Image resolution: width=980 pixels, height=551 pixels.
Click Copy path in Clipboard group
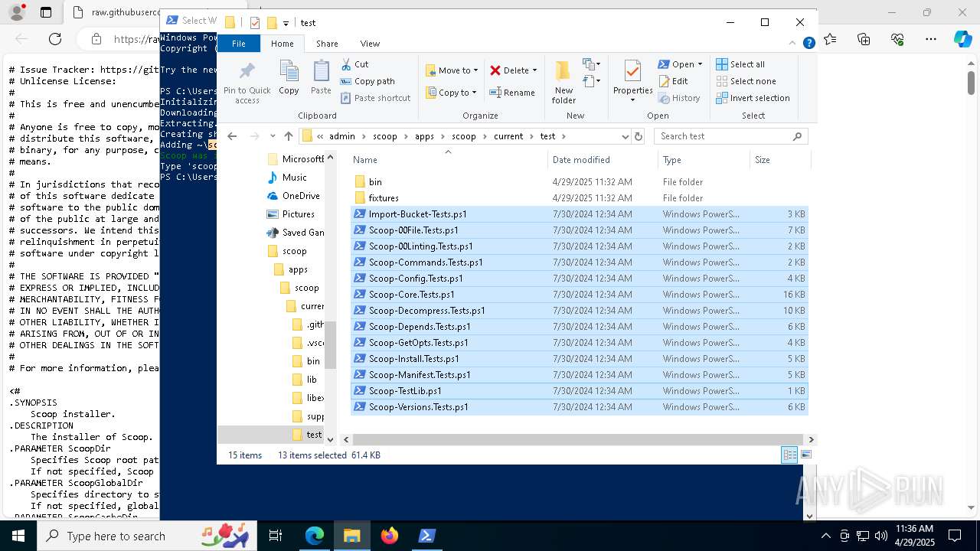point(367,81)
